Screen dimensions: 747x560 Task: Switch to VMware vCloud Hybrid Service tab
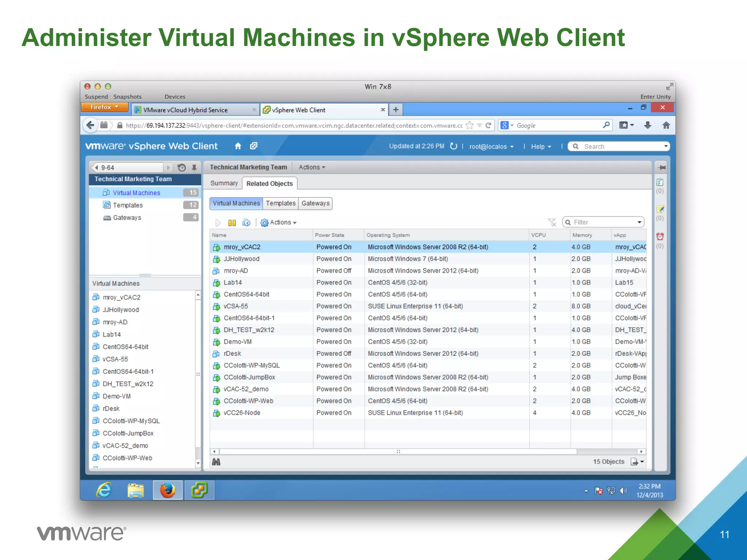point(195,110)
